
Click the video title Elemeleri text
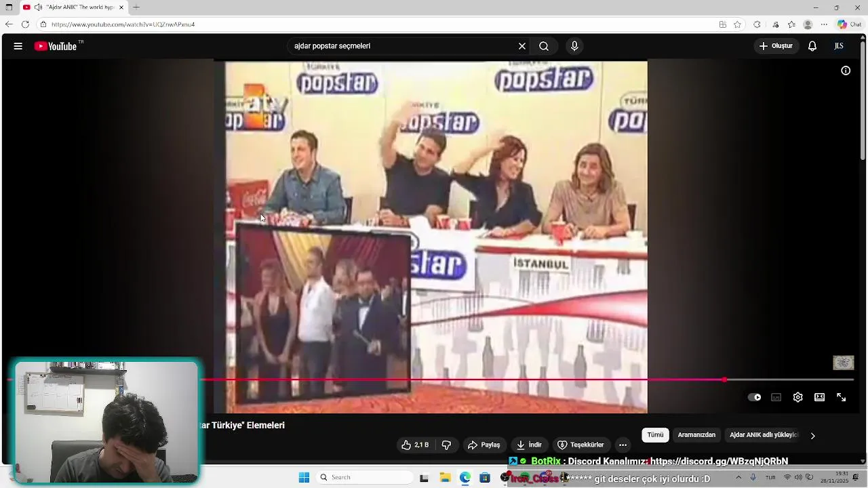tap(242, 425)
